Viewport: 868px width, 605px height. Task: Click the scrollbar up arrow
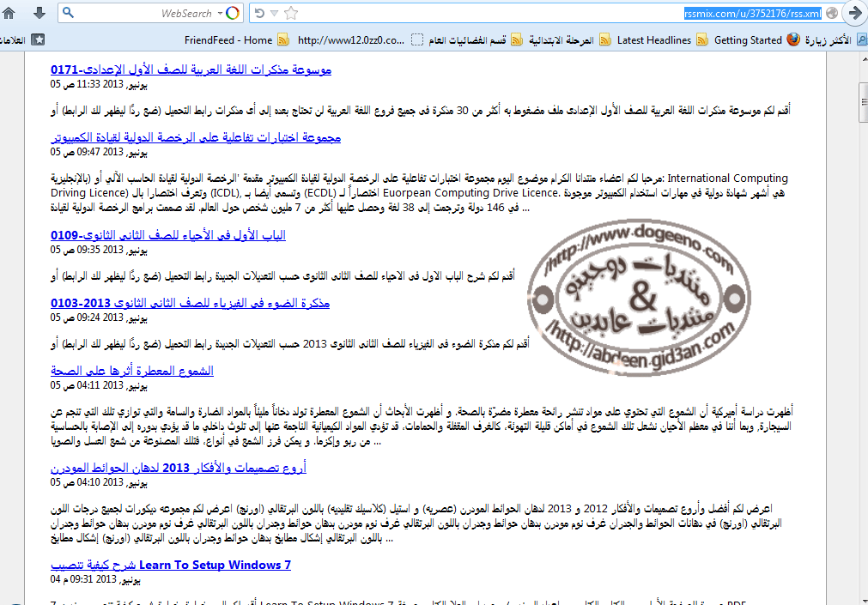(x=863, y=57)
